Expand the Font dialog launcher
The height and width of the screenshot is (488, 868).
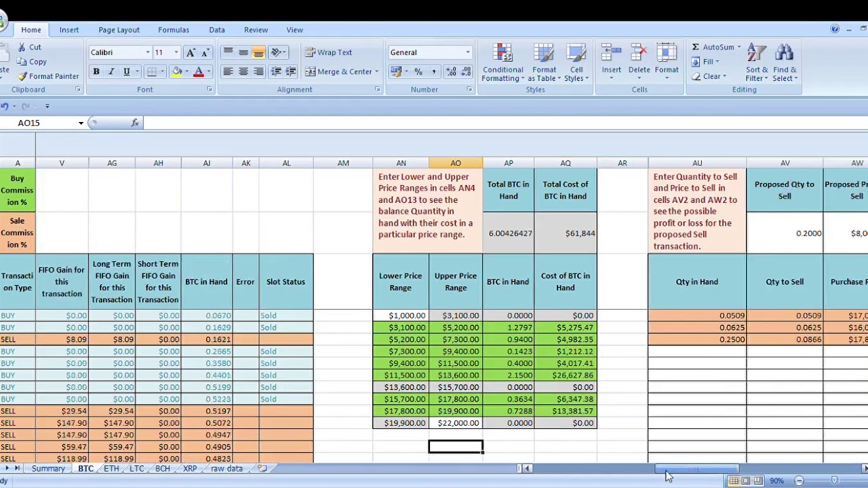pos(209,89)
